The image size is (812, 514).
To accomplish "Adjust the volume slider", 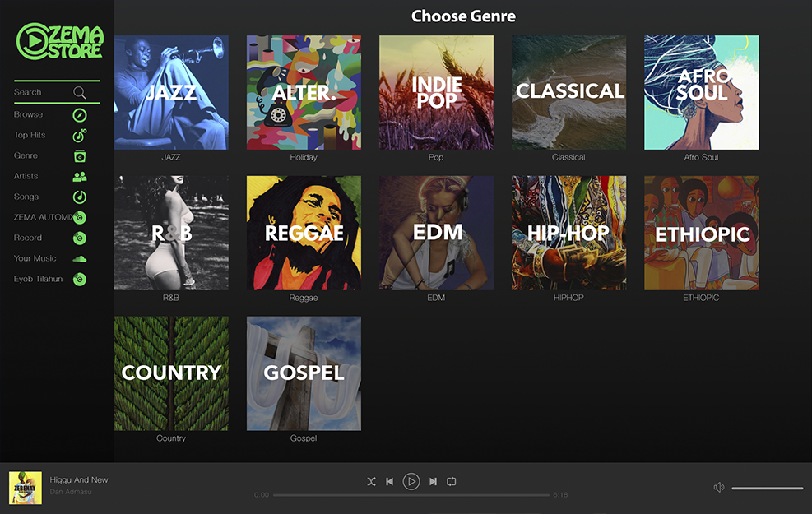I will pyautogui.click(x=767, y=489).
